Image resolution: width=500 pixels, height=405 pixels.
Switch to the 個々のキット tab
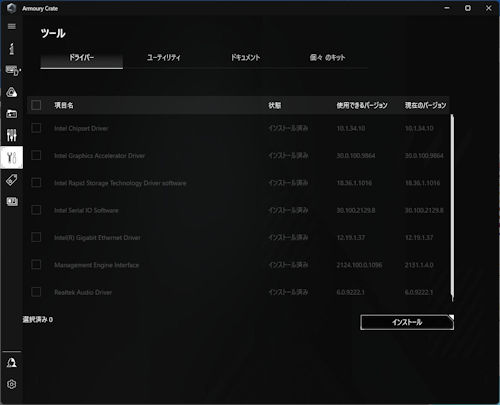point(327,58)
